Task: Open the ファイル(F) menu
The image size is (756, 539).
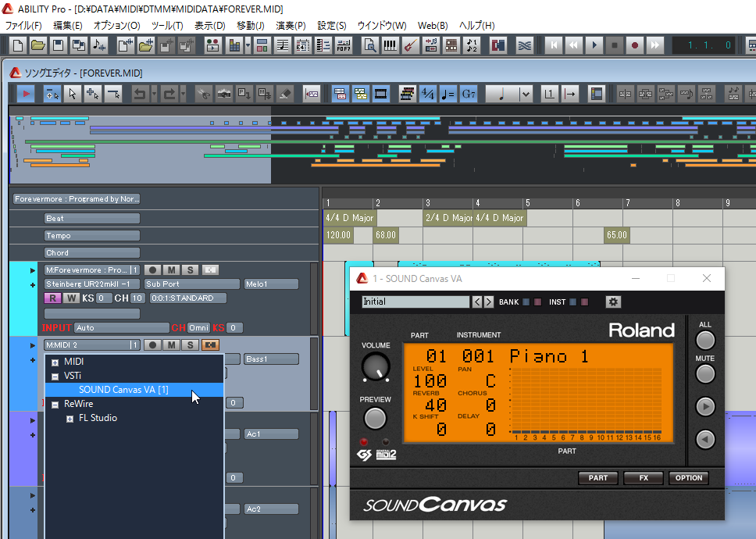Action: click(23, 26)
